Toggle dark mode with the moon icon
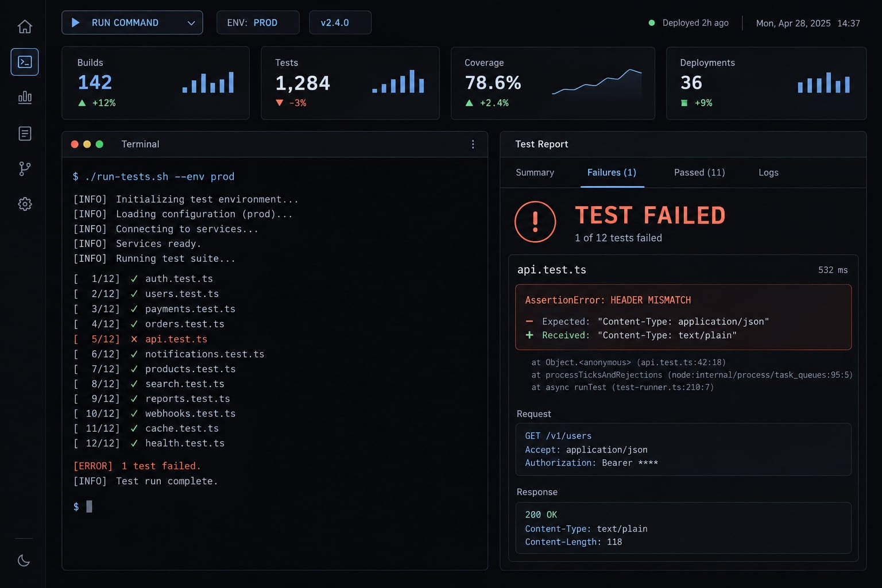Viewport: 882px width, 588px height. click(x=24, y=560)
